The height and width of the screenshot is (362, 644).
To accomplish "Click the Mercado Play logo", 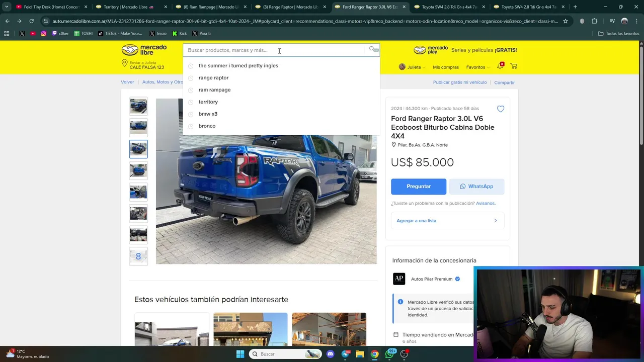I will click(x=431, y=50).
